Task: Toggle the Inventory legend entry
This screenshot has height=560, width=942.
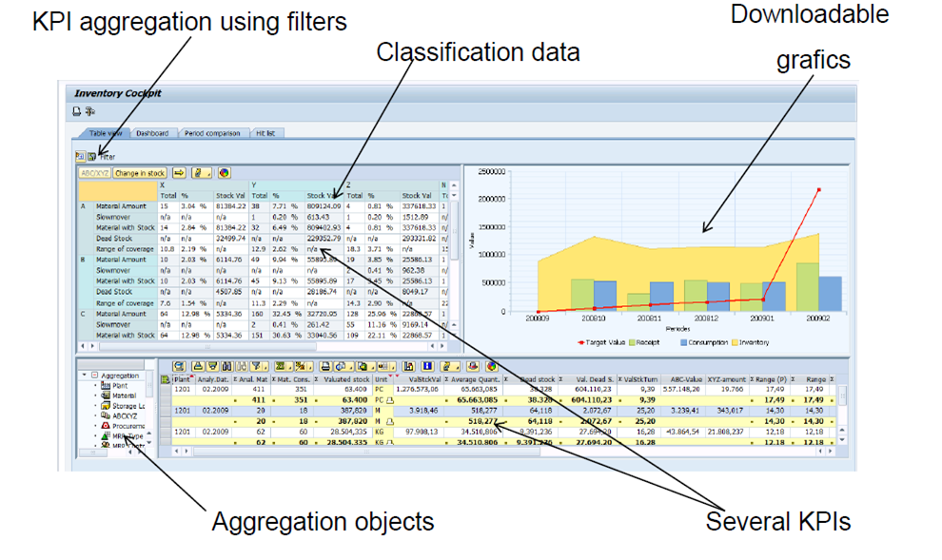Action: click(x=734, y=344)
